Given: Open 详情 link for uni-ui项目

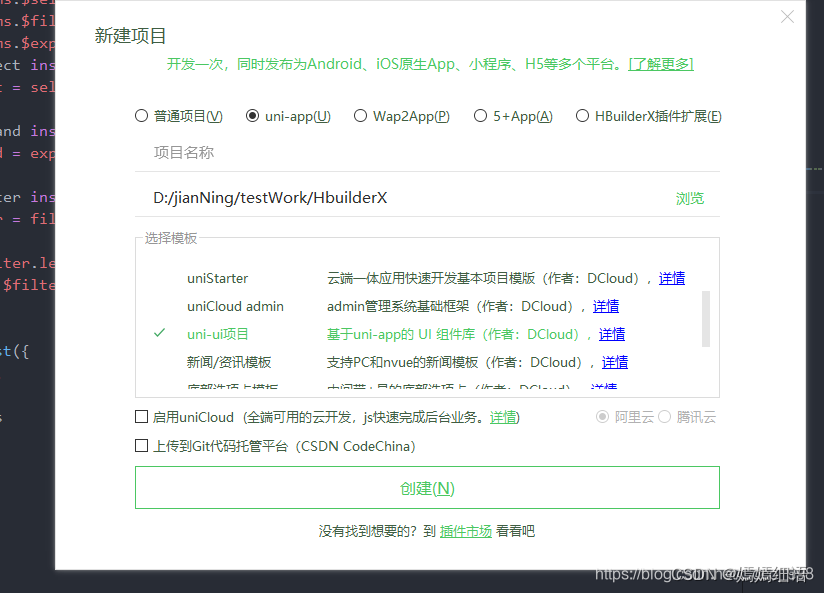Looking at the screenshot, I should point(612,334).
